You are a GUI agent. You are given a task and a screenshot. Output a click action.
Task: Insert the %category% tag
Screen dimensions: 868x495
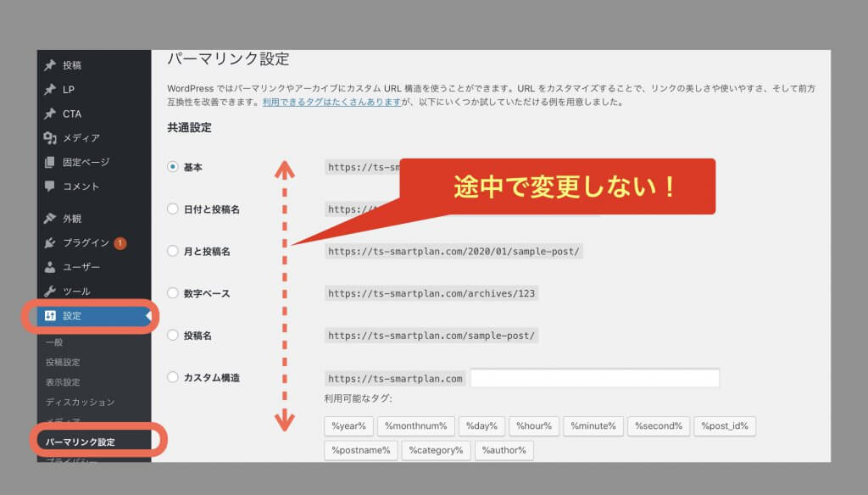(x=437, y=451)
